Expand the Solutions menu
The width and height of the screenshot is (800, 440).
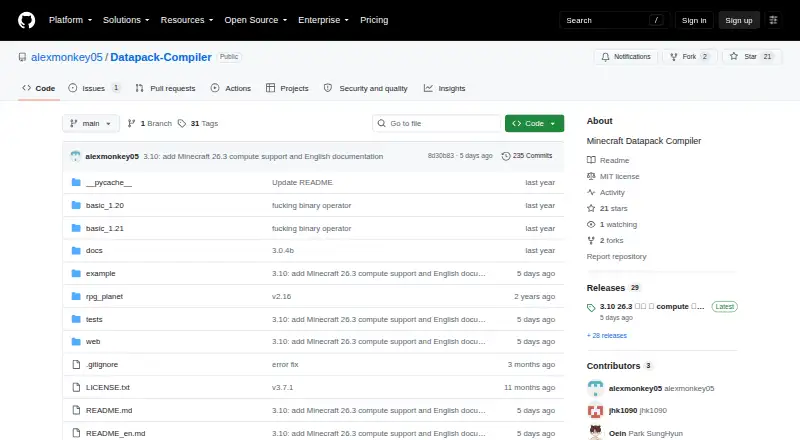[x=126, y=20]
